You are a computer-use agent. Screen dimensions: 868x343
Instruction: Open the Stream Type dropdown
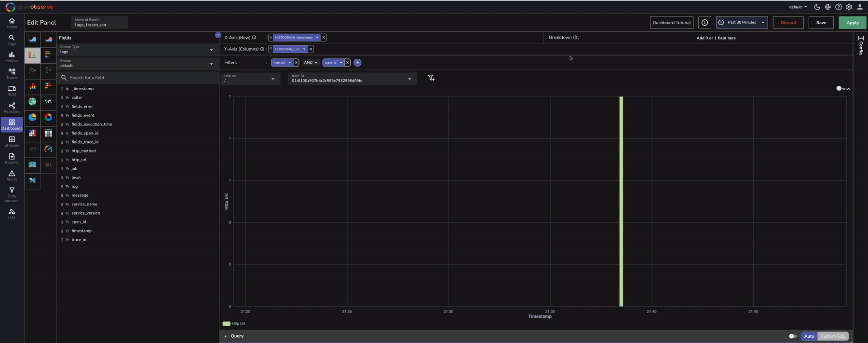tap(137, 50)
